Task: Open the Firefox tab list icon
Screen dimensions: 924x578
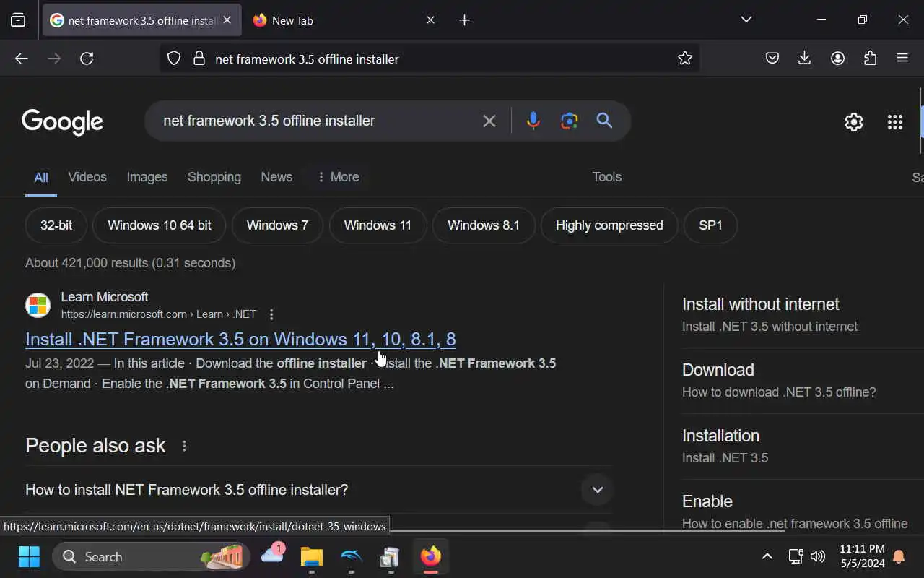Action: pos(18,20)
